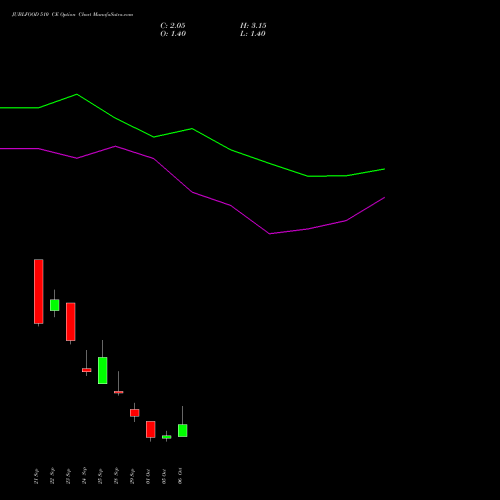
Task: Click the tiny green candle for 05 Oct
Action: tap(167, 437)
